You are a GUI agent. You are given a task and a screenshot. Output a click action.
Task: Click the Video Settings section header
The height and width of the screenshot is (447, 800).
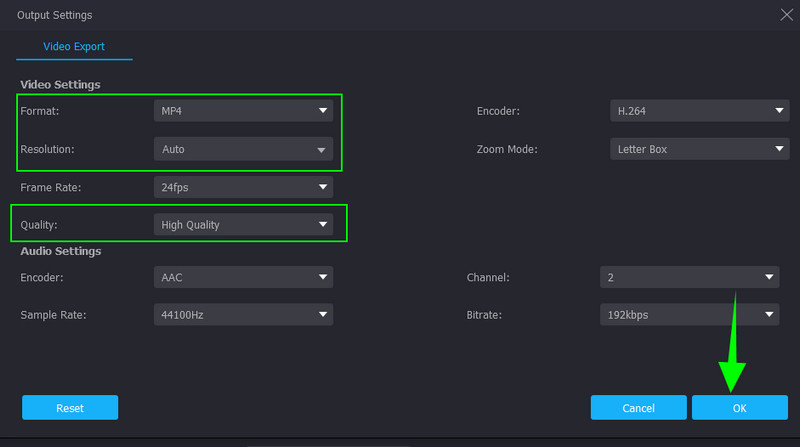60,84
